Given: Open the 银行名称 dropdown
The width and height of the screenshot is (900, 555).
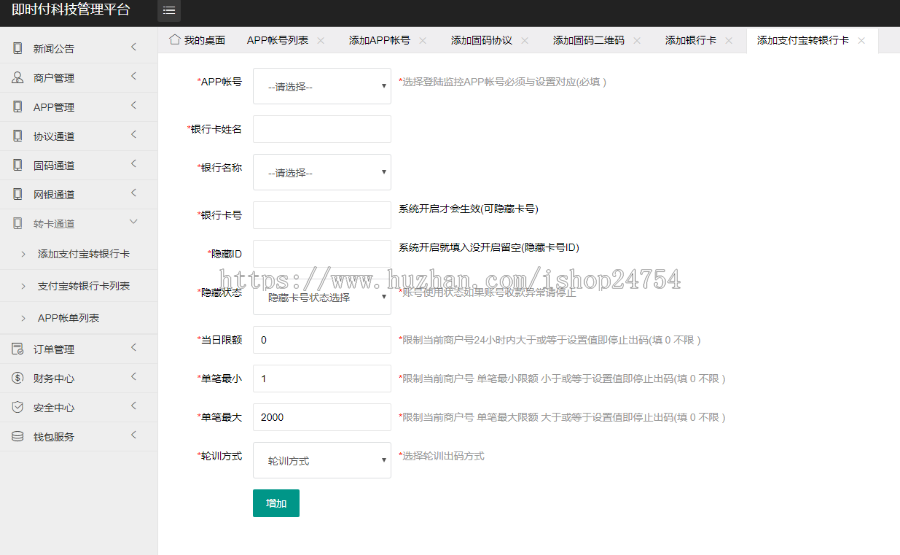Looking at the screenshot, I should point(322,172).
